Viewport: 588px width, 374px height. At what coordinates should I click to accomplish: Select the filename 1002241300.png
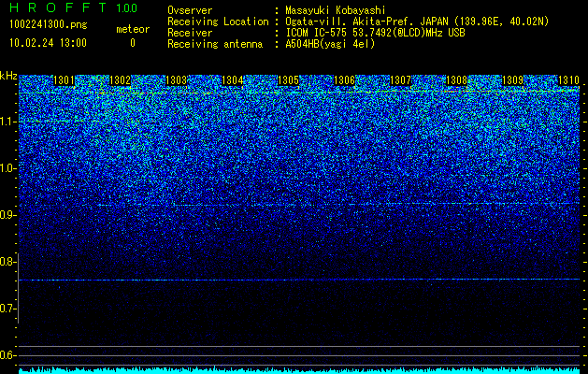[49, 24]
